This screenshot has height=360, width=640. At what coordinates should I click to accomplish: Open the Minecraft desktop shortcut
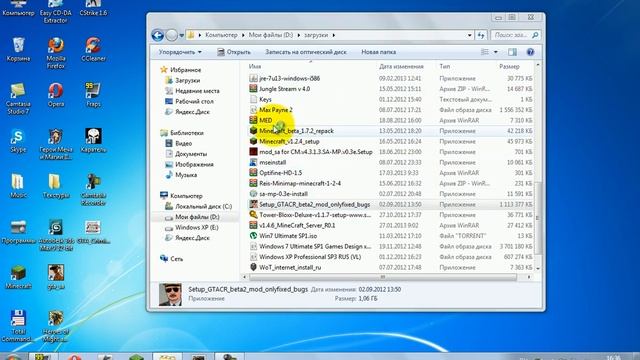[18, 277]
